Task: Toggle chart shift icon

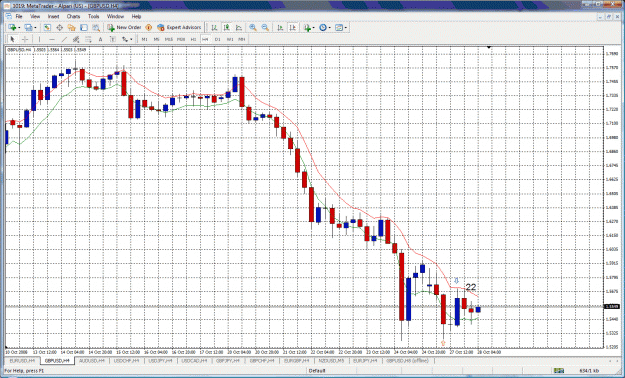Action: pos(293,28)
